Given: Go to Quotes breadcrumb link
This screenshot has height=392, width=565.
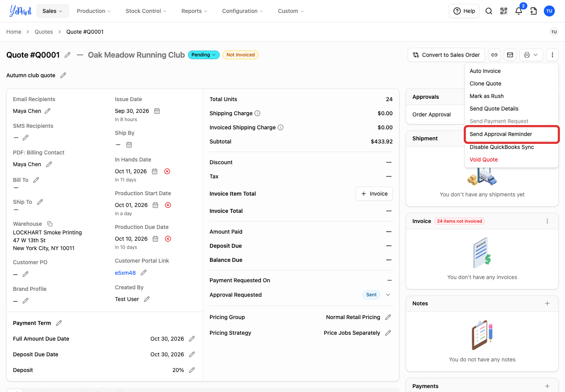Looking at the screenshot, I should tap(44, 32).
